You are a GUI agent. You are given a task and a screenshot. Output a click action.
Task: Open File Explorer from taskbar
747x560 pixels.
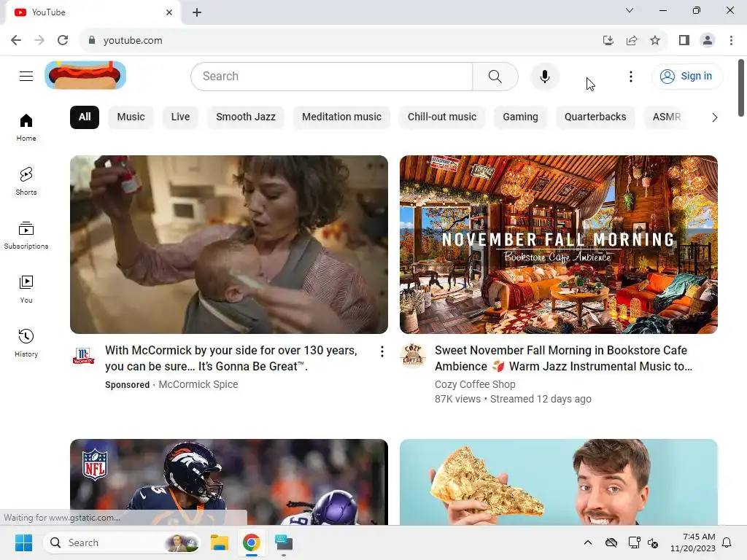(220, 542)
